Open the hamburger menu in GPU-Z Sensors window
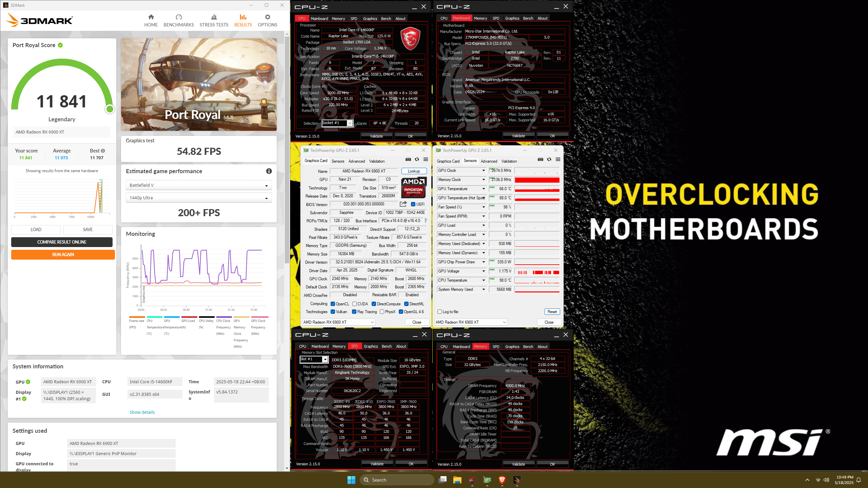 [558, 160]
